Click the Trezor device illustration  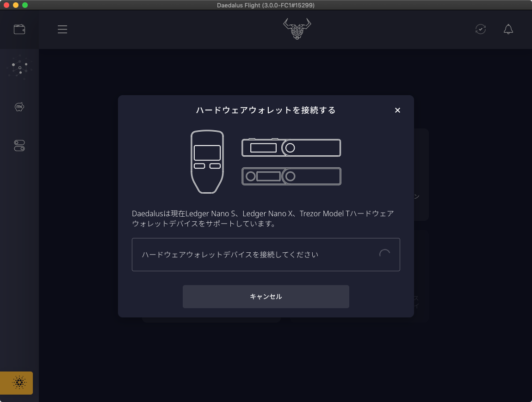coord(207,162)
